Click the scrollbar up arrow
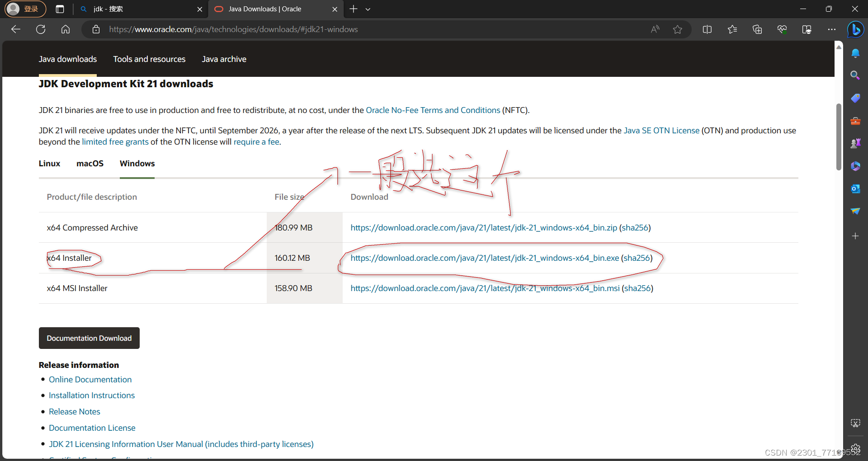868x461 pixels. pos(839,47)
